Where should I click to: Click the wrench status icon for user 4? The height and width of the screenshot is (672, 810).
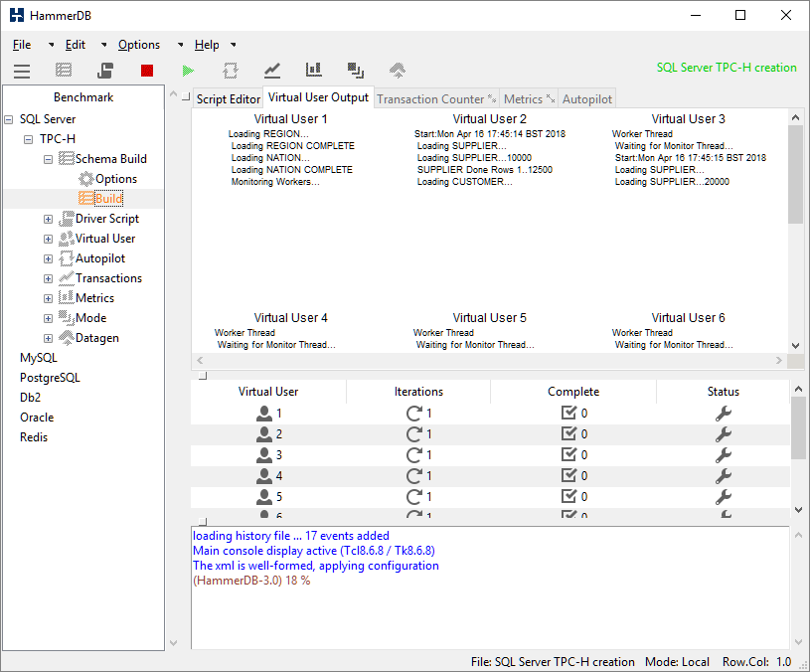pyautogui.click(x=724, y=476)
